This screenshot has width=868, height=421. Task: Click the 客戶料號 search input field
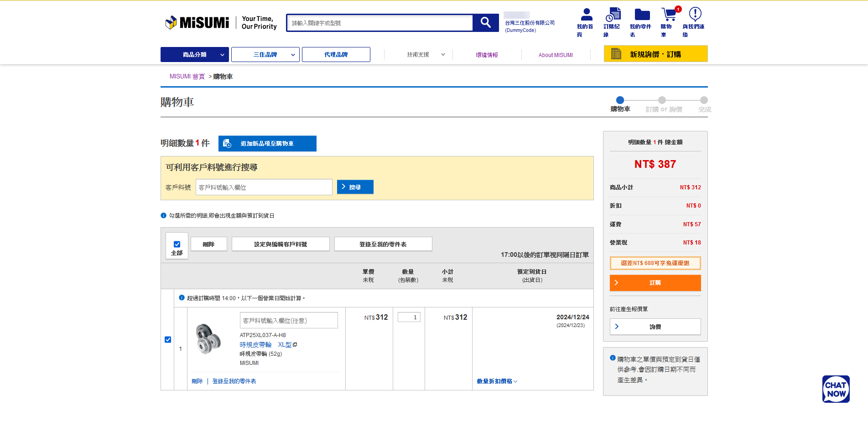(x=264, y=187)
